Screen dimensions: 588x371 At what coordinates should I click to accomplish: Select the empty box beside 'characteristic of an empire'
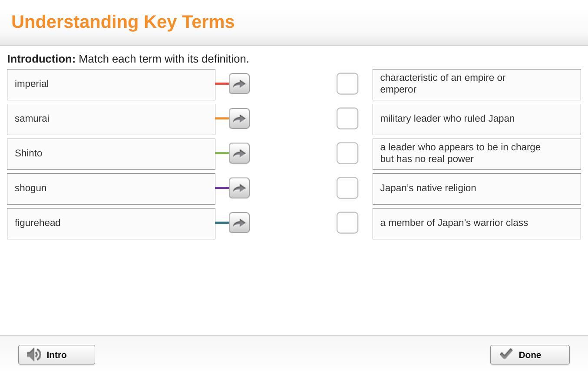click(x=347, y=84)
